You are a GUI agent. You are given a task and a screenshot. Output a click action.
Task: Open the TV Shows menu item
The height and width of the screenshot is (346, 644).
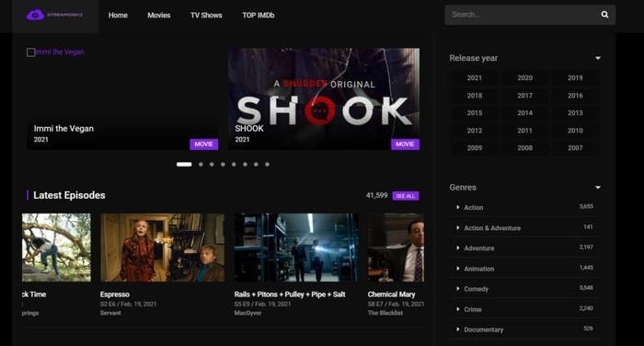click(206, 16)
